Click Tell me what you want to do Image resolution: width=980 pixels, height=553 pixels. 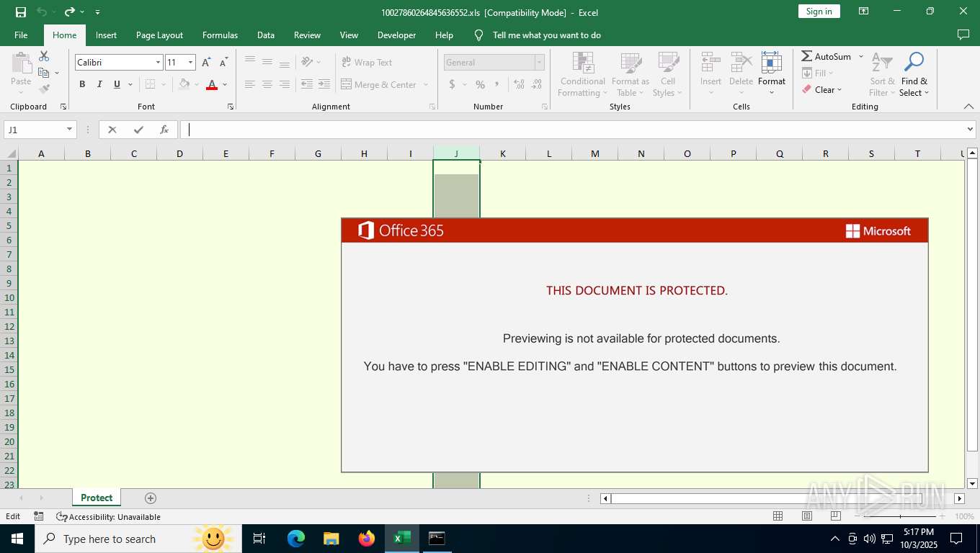coord(546,35)
